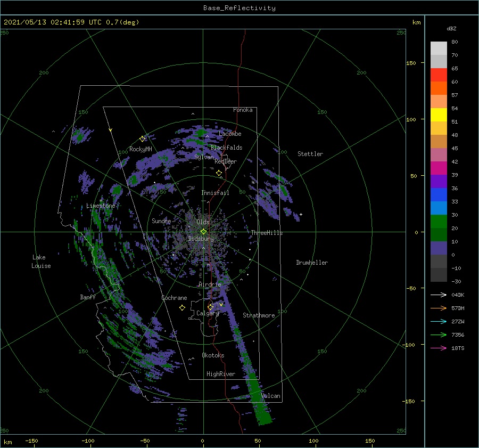Click the Drumheller label
This screenshot has height=448, width=479.
point(311,263)
